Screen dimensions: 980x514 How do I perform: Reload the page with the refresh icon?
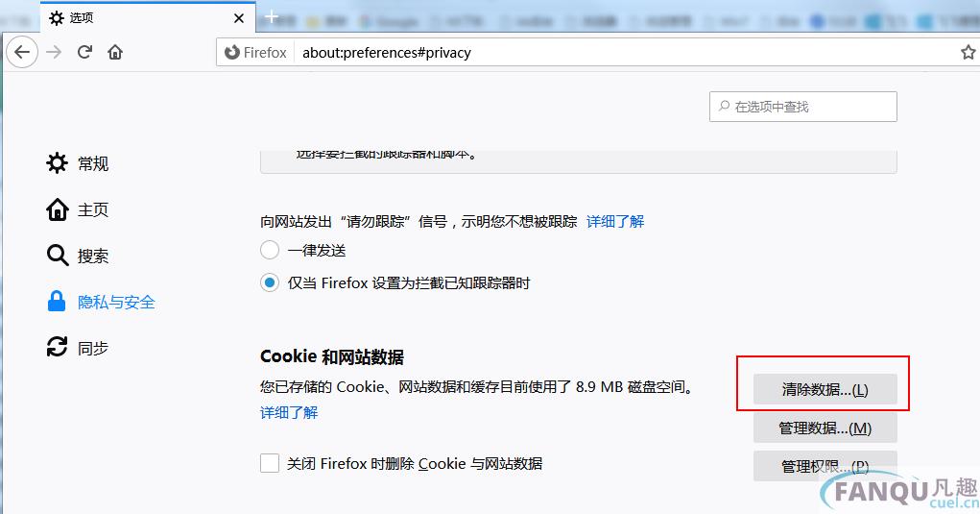[x=85, y=52]
